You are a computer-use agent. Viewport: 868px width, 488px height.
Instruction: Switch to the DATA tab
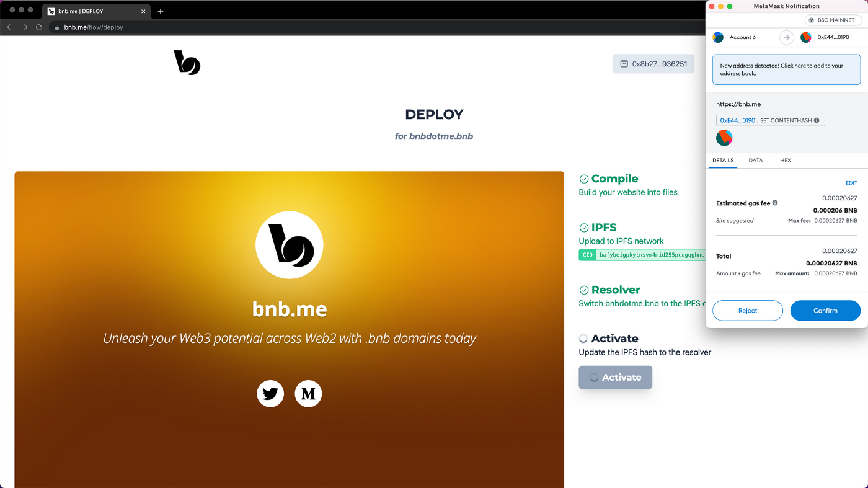(x=756, y=161)
